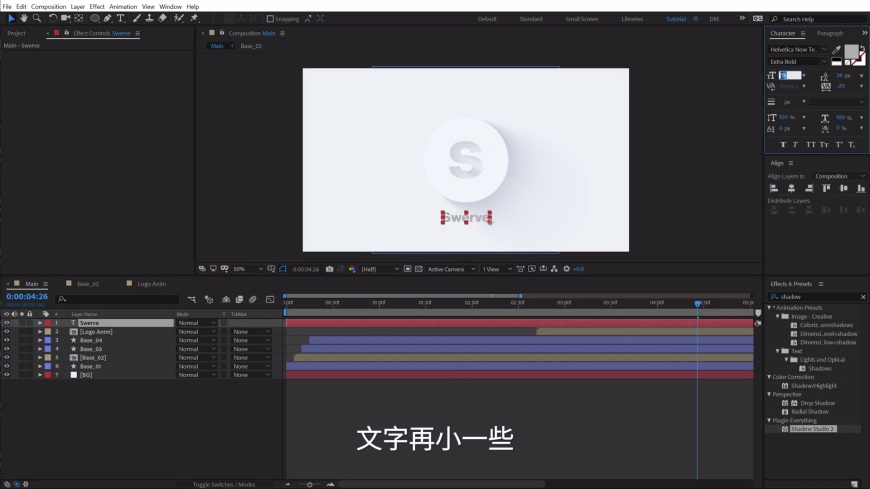Toggle the Effect Controls panel lock
870x489 pixels.
coord(67,33)
